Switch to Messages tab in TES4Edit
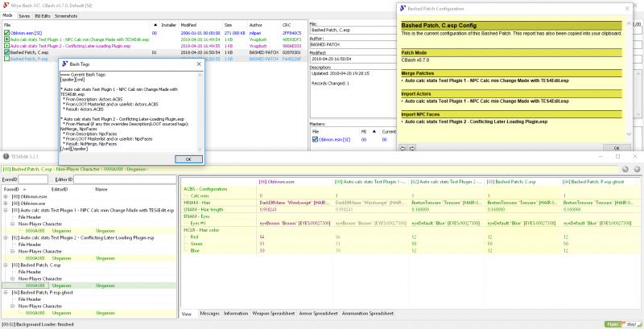 click(x=209, y=314)
